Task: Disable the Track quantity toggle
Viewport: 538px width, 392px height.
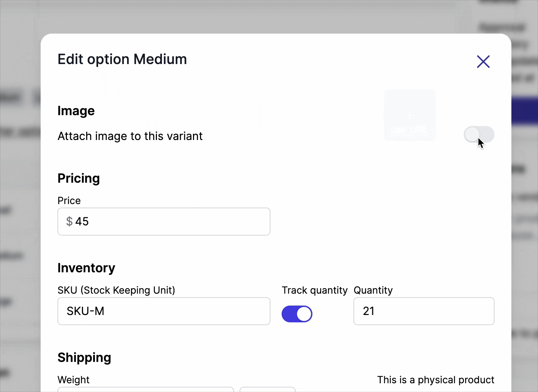Action: coord(297,314)
